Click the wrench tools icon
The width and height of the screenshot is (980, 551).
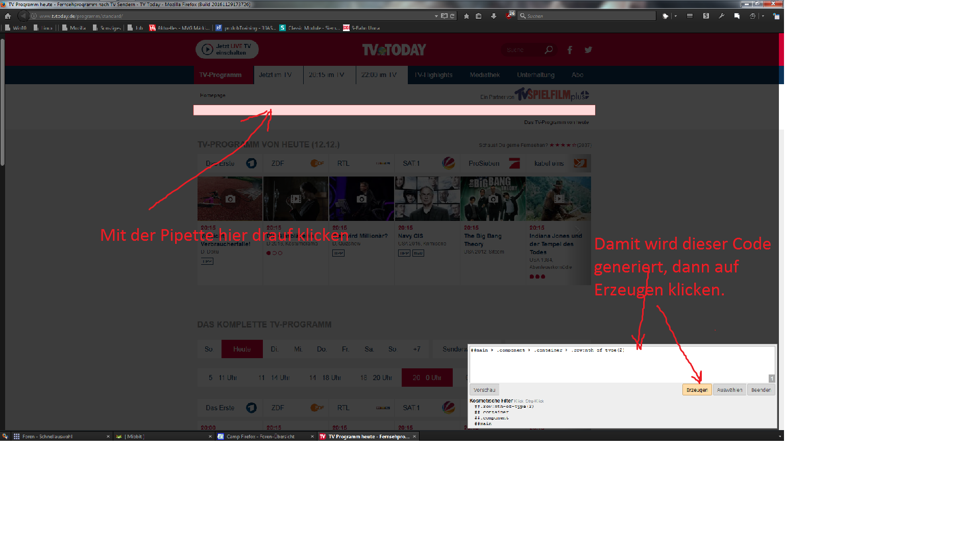pos(721,16)
